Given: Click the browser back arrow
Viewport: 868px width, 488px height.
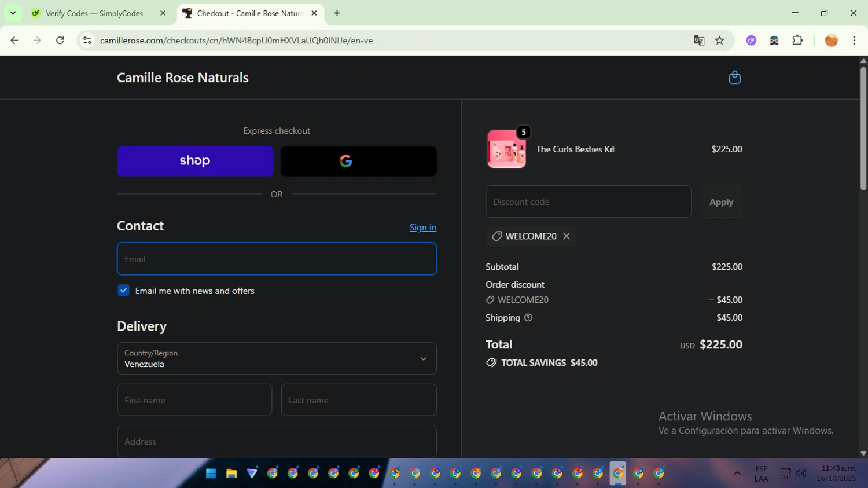Looking at the screenshot, I should click(x=14, y=41).
